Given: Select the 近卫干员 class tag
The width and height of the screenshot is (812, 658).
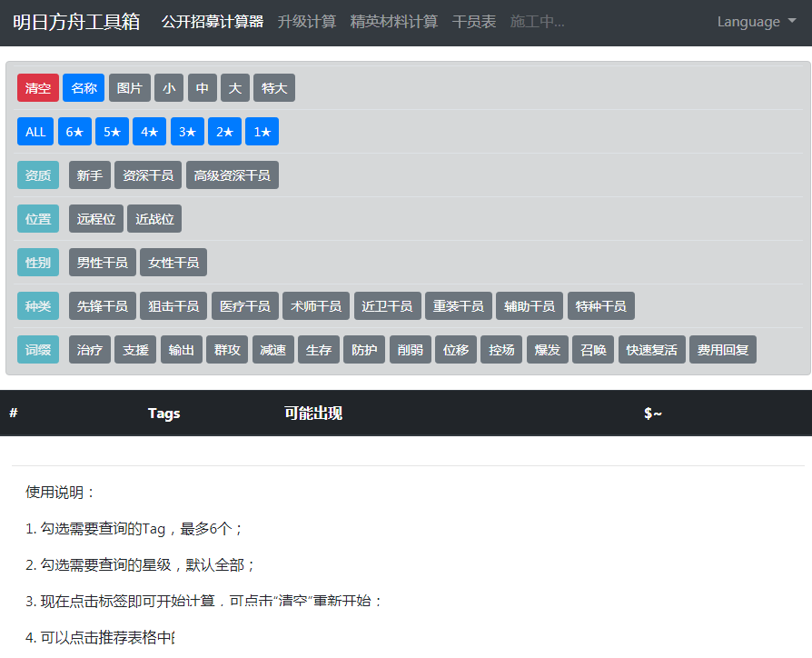Looking at the screenshot, I should [387, 305].
